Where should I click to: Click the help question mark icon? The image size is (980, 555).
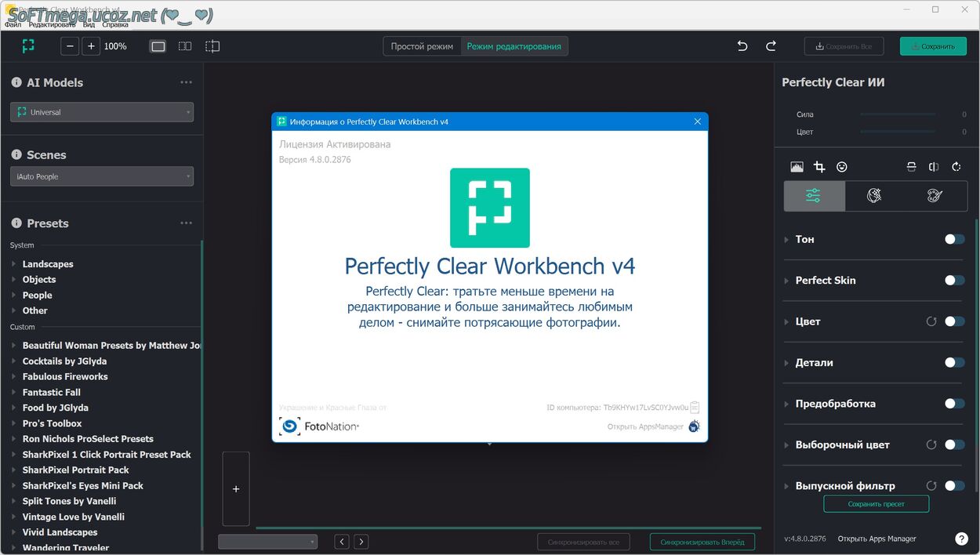[961, 539]
